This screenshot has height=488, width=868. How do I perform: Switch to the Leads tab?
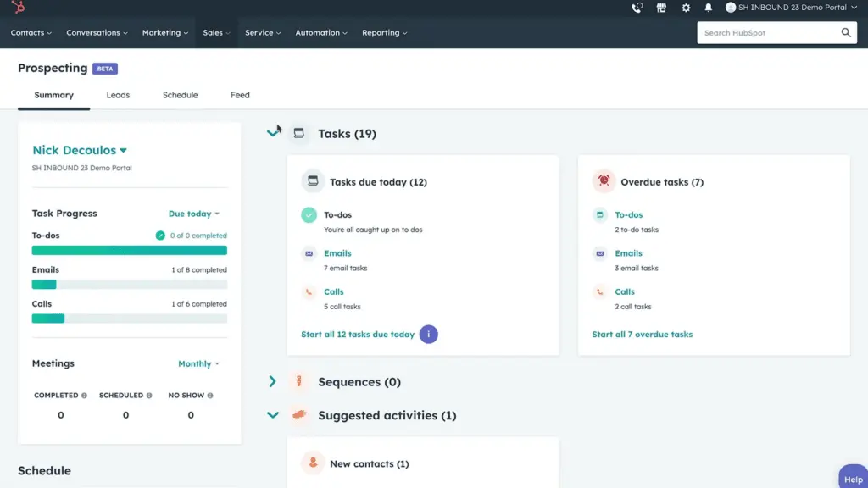click(118, 95)
